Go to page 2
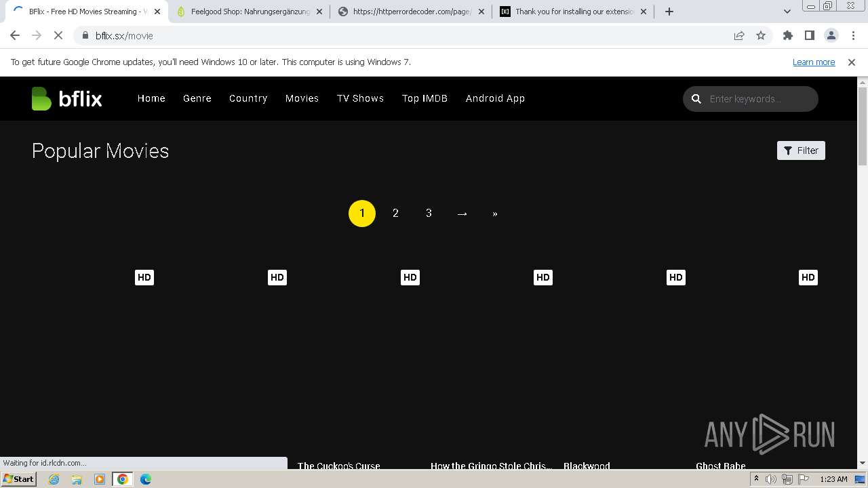Image resolution: width=868 pixels, height=488 pixels. pyautogui.click(x=395, y=213)
